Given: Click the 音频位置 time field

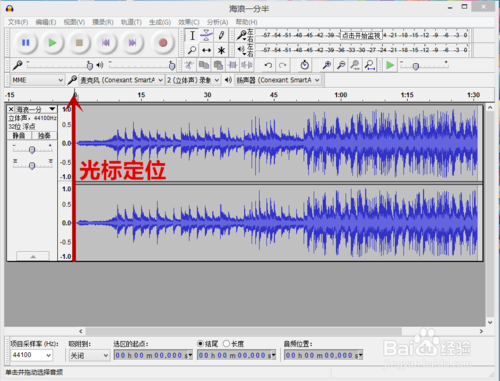Looking at the screenshot, I should [323, 355].
